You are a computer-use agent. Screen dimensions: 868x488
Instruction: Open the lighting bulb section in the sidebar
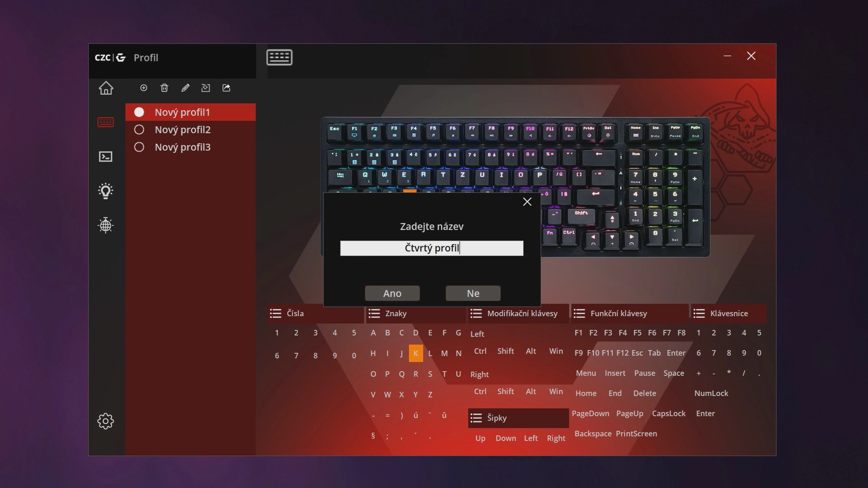pyautogui.click(x=106, y=191)
